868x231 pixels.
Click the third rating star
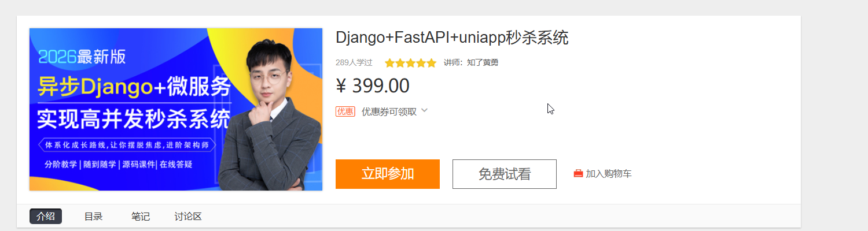(411, 63)
